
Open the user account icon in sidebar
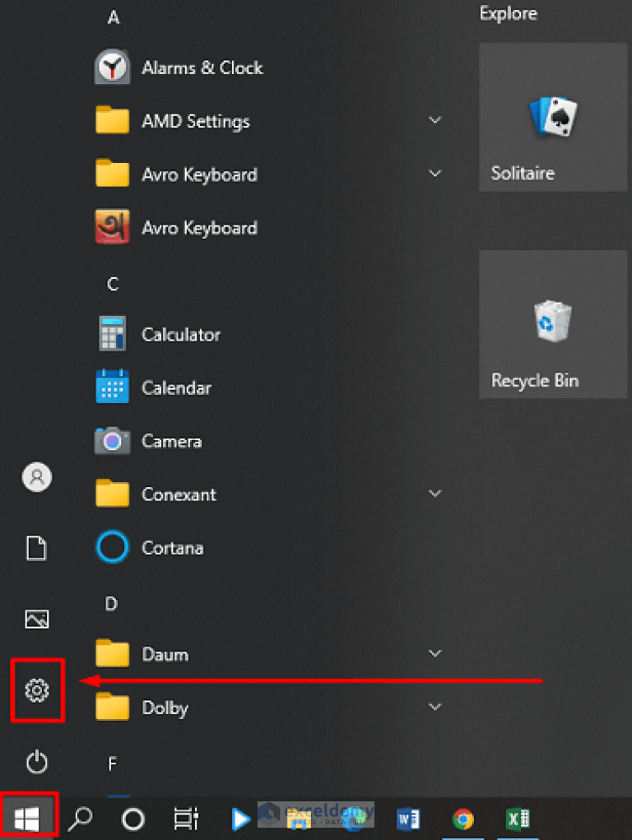(x=37, y=477)
